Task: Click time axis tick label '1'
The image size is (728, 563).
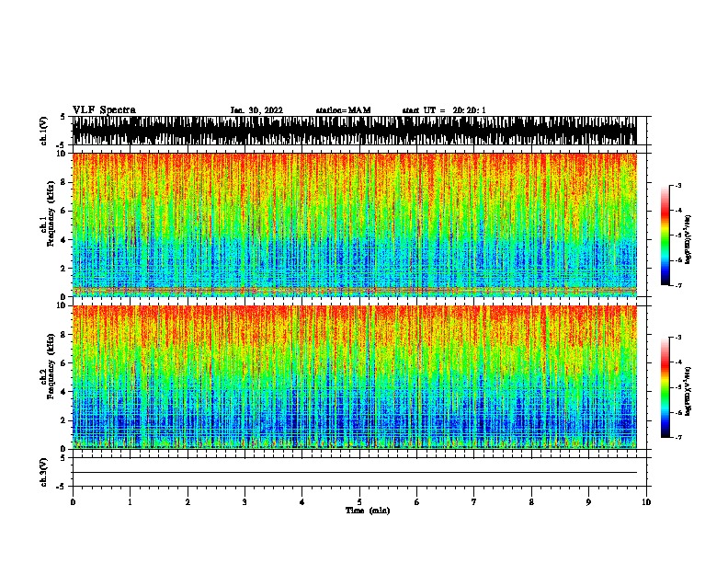Action: click(130, 502)
